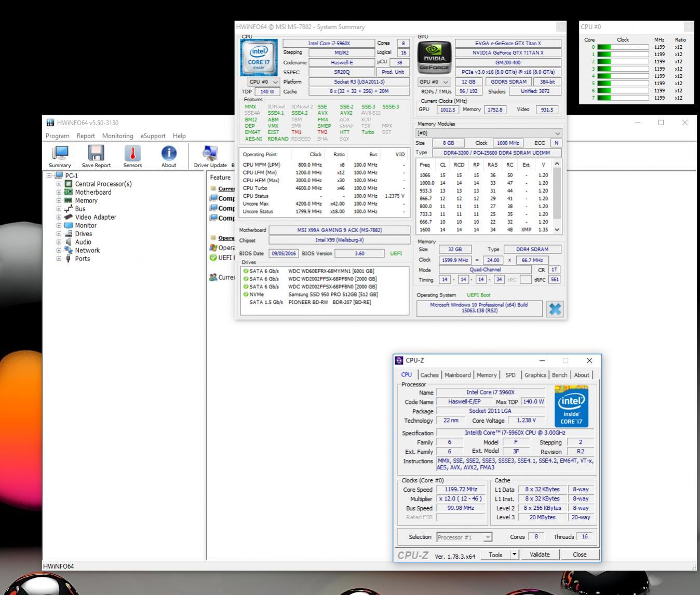Image resolution: width=700 pixels, height=595 pixels.
Task: Click the green status icon for WDC WD60EFRX drive
Action: coord(246,271)
